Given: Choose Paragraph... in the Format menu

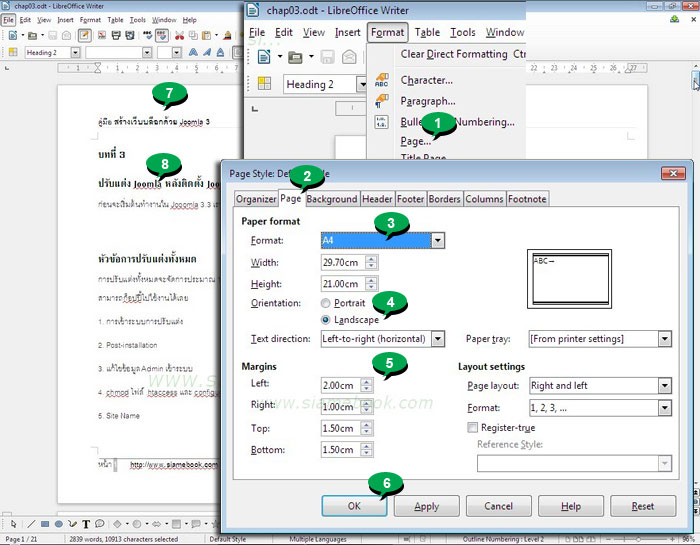Looking at the screenshot, I should pos(428,101).
